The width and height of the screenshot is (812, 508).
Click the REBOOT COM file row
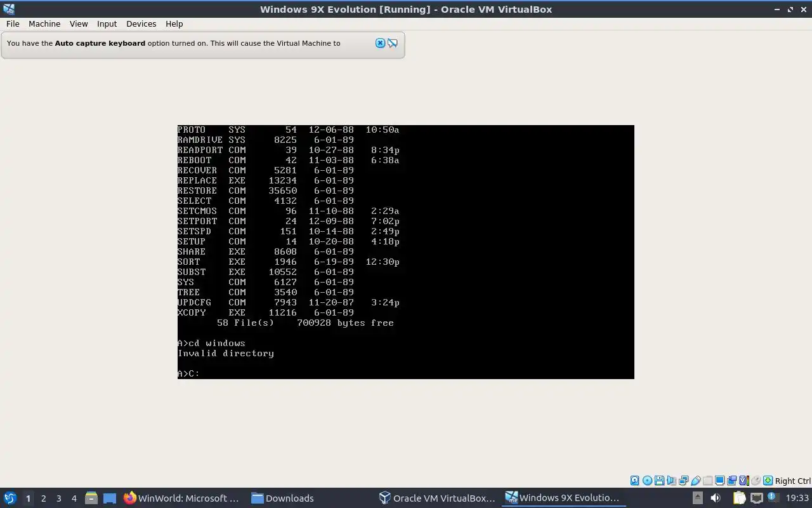click(x=288, y=160)
